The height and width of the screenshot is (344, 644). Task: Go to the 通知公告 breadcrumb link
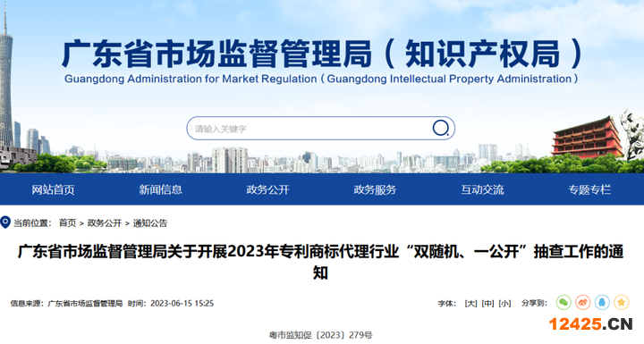coord(150,222)
